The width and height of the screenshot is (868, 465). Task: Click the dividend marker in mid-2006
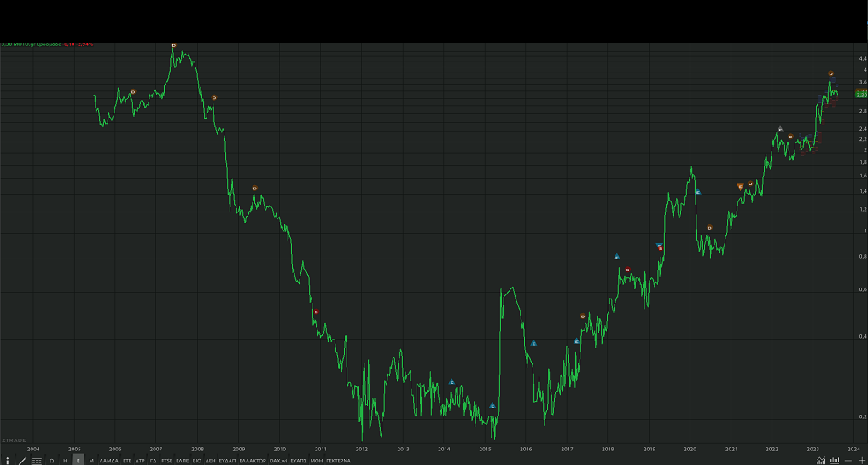pyautogui.click(x=133, y=92)
